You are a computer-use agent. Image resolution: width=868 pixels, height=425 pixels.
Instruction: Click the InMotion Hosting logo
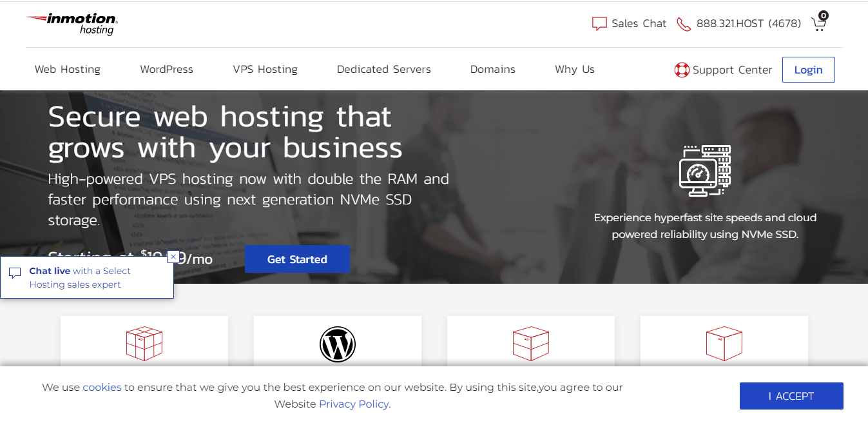(72, 25)
